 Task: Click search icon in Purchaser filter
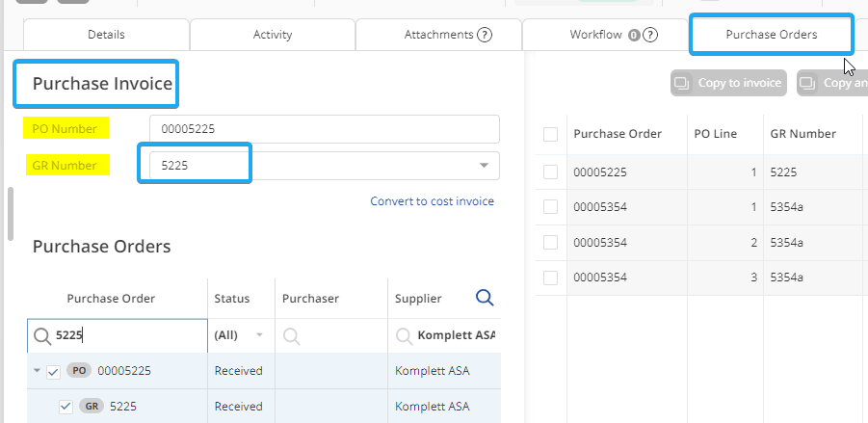pyautogui.click(x=290, y=336)
